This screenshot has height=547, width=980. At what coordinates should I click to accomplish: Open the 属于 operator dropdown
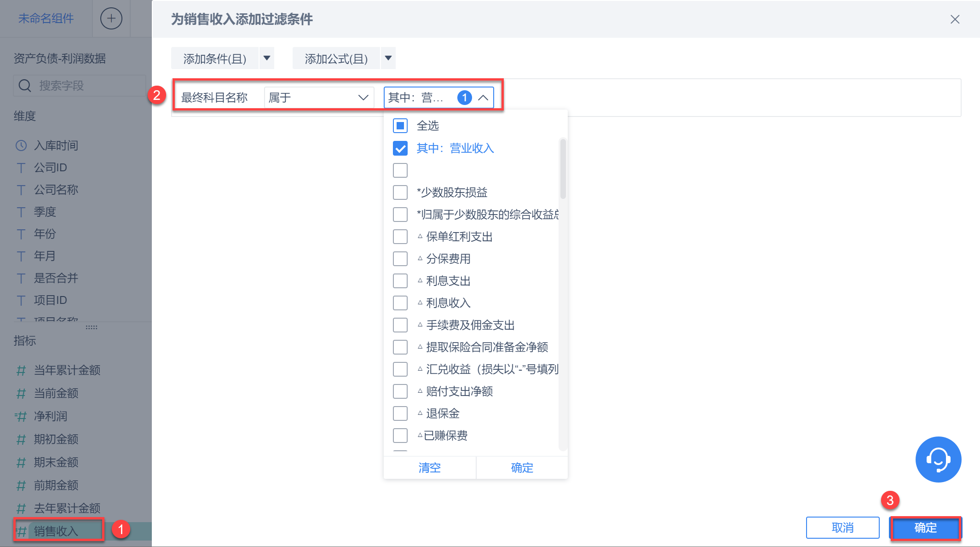pos(319,98)
